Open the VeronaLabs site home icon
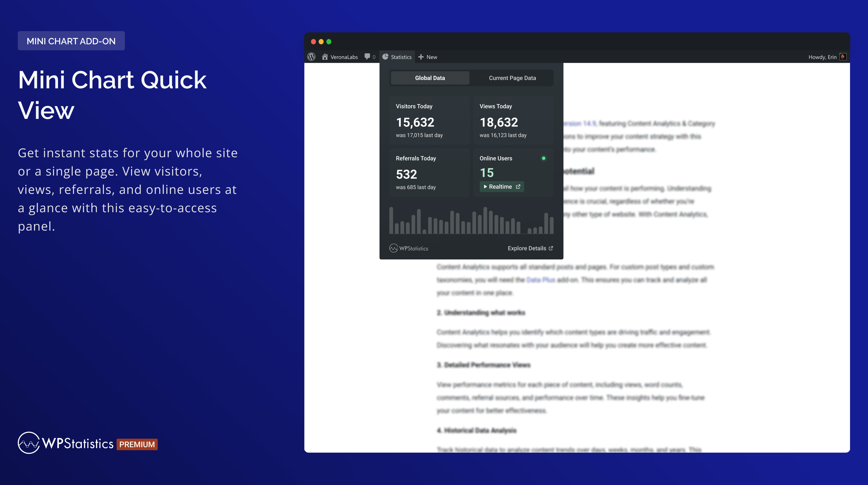868x485 pixels. (325, 57)
